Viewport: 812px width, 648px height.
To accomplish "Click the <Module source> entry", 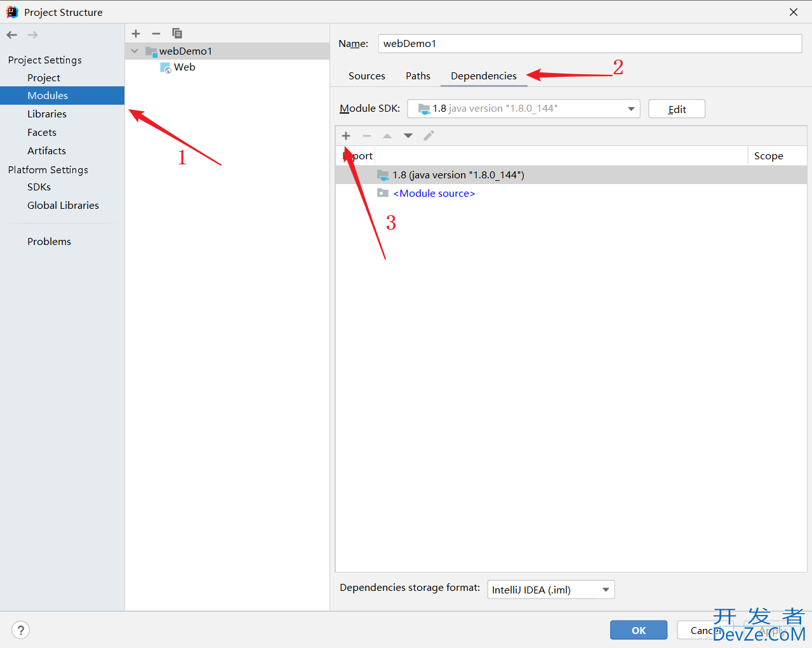I will [434, 193].
